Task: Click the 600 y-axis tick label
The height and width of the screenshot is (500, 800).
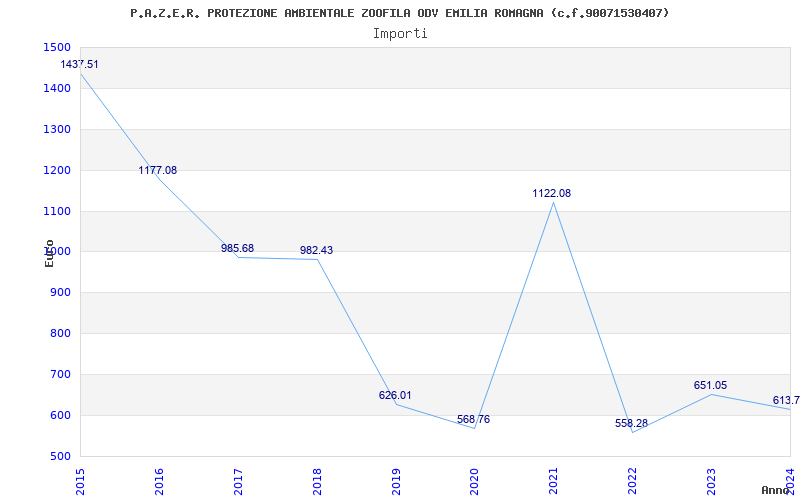Action: pyautogui.click(x=61, y=415)
